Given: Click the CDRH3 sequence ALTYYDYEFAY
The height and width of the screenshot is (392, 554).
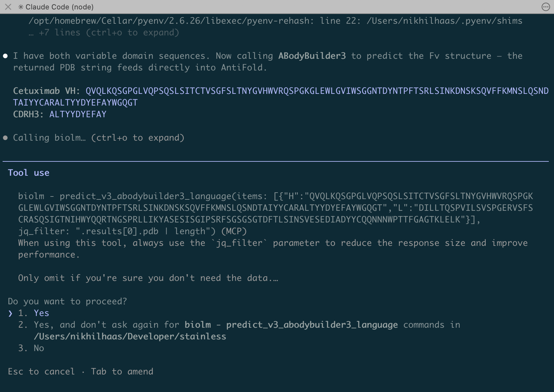Looking at the screenshot, I should pyautogui.click(x=78, y=114).
